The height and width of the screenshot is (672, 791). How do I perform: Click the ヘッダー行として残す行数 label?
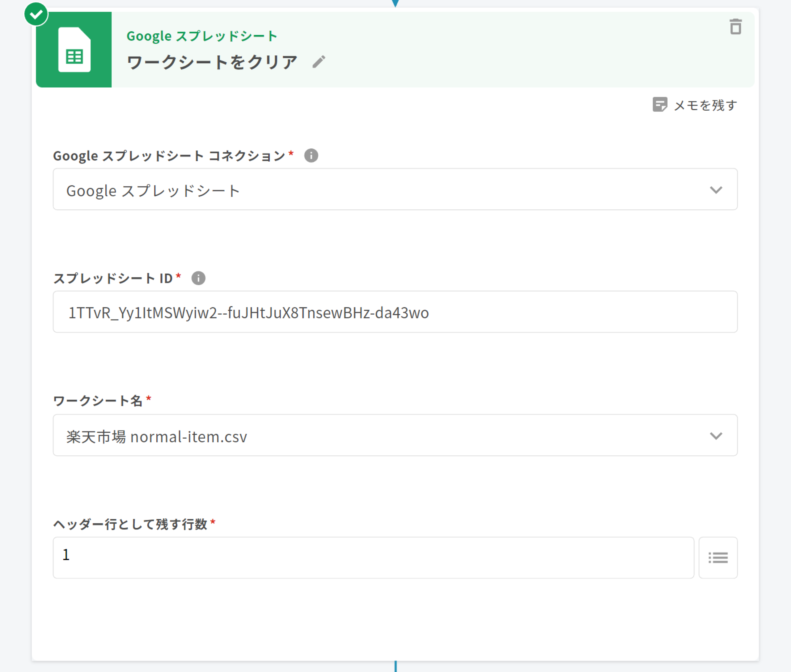130,524
